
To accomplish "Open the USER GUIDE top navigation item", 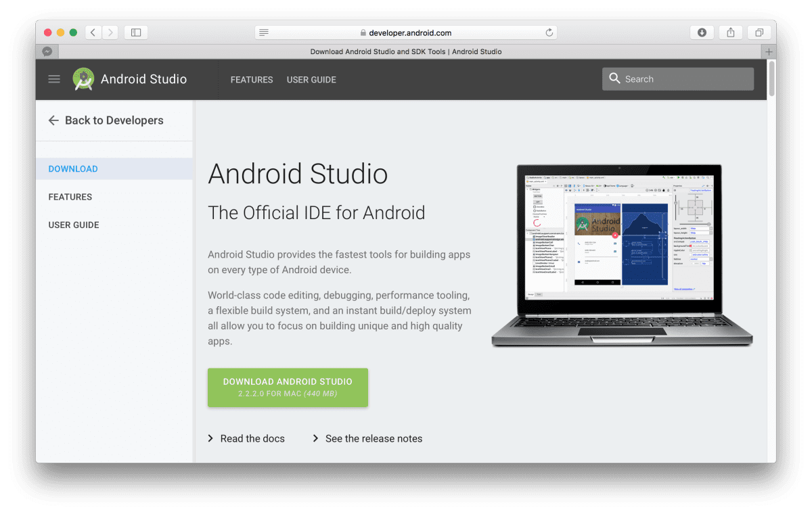I will pos(311,80).
